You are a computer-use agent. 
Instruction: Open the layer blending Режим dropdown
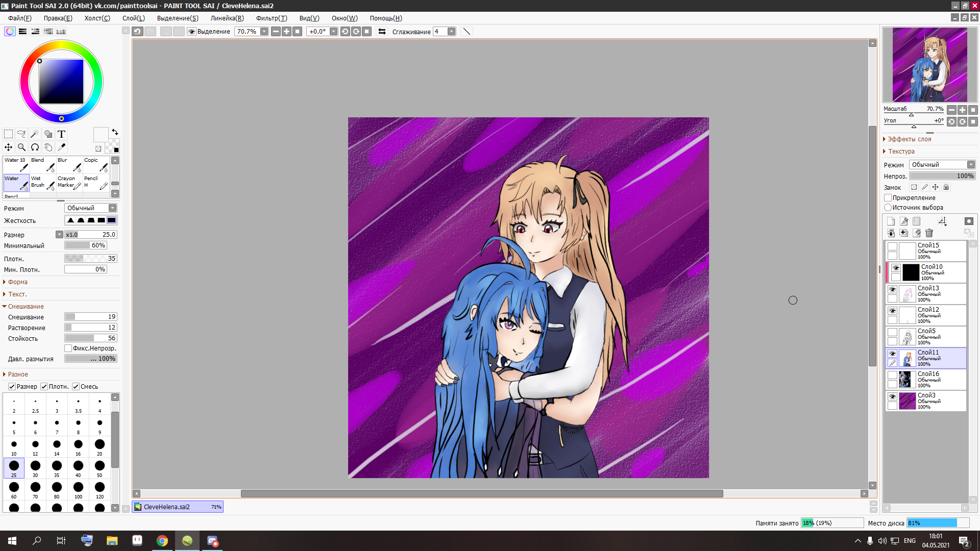coord(942,165)
